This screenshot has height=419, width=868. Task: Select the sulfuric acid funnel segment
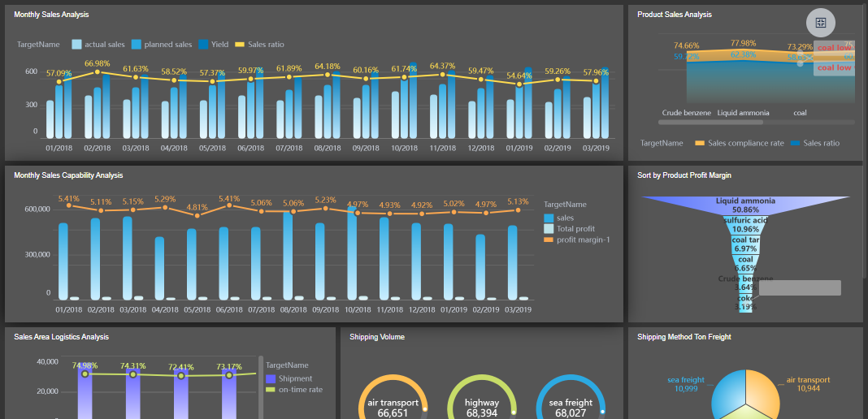pyautogui.click(x=745, y=226)
